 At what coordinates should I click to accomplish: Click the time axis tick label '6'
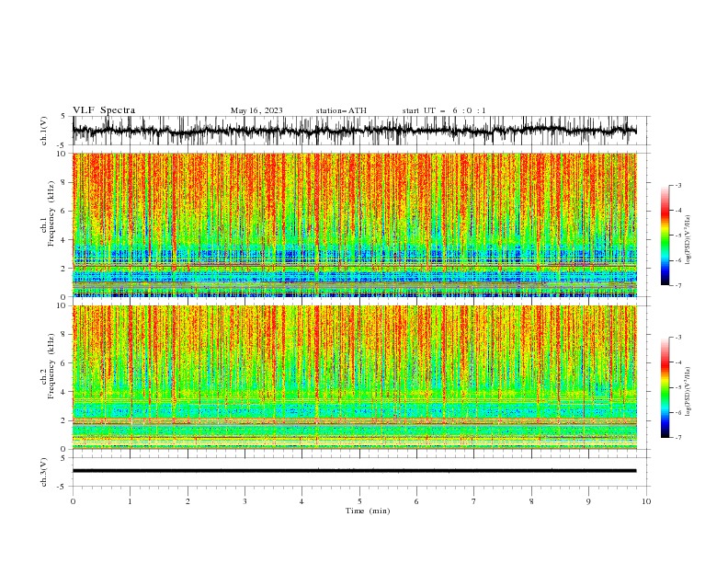(416, 501)
